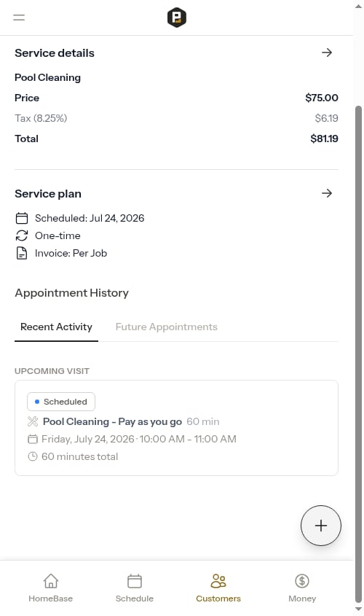Click the $6.19 tax amount
This screenshot has height=616, width=364.
coord(326,118)
